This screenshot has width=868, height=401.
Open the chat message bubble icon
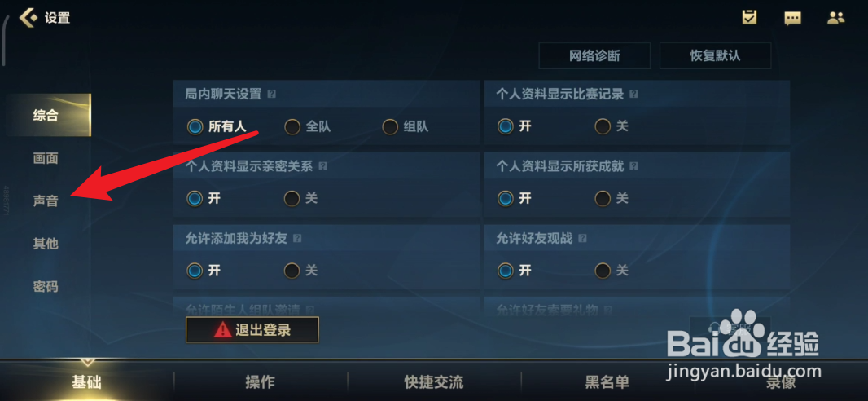793,18
